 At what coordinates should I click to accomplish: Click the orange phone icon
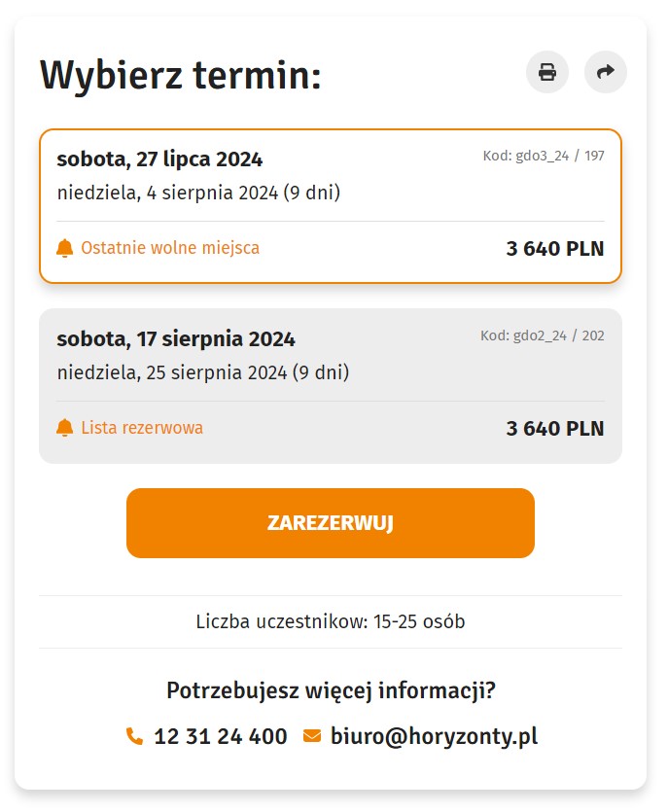click(x=134, y=736)
